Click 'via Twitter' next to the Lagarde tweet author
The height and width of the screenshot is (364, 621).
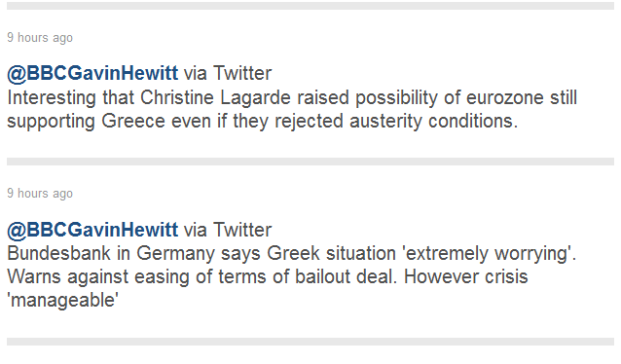228,73
